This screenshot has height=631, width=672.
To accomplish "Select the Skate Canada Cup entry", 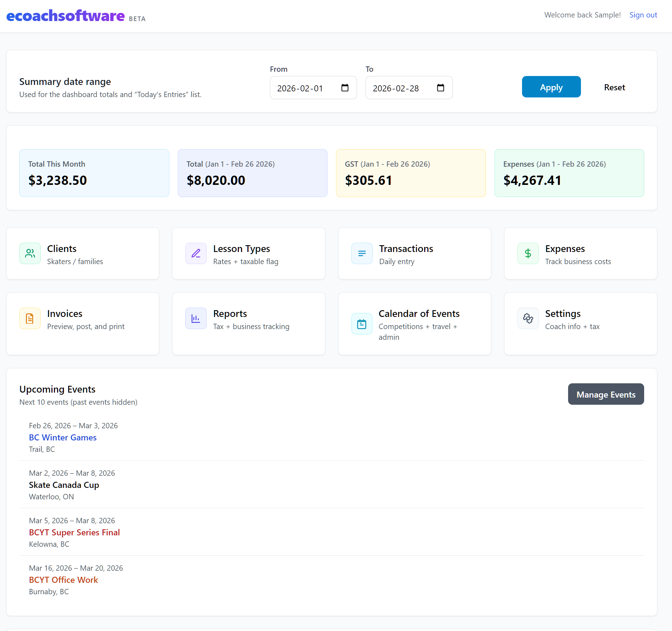I will [x=64, y=485].
